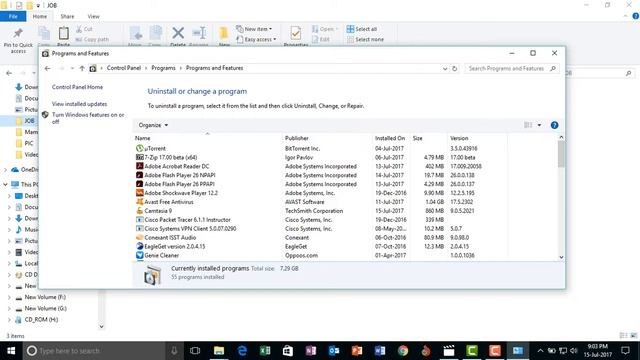This screenshot has height=360, width=640.
Task: Open the File tab in Explorer
Action: click(x=13, y=16)
